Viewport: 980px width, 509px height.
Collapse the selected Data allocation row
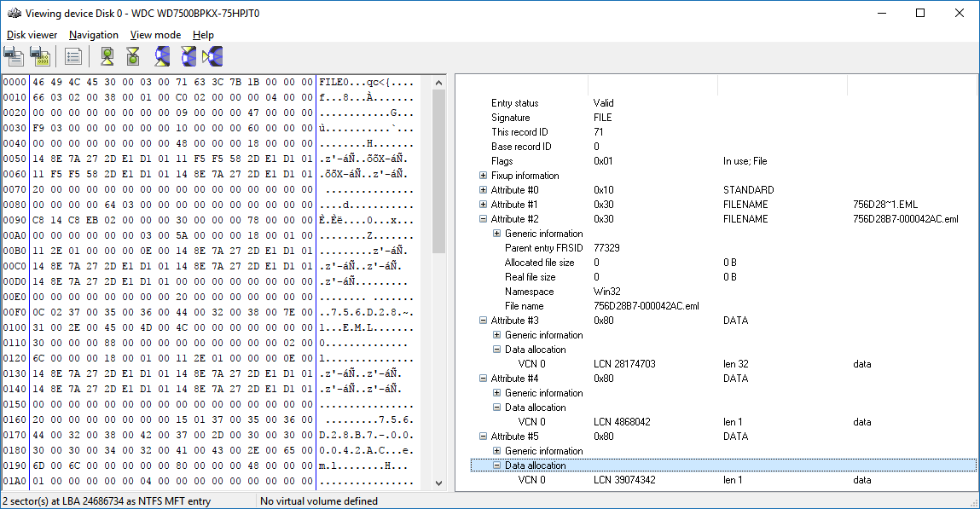497,466
